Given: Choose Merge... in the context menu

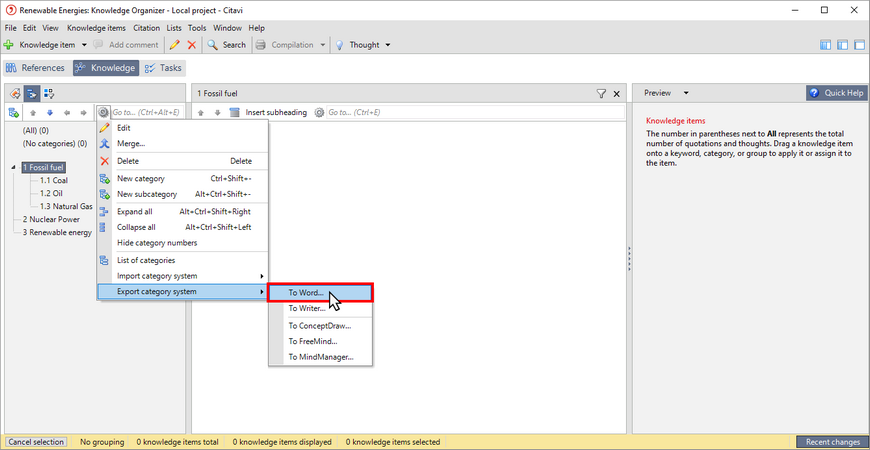Looking at the screenshot, I should [x=183, y=144].
